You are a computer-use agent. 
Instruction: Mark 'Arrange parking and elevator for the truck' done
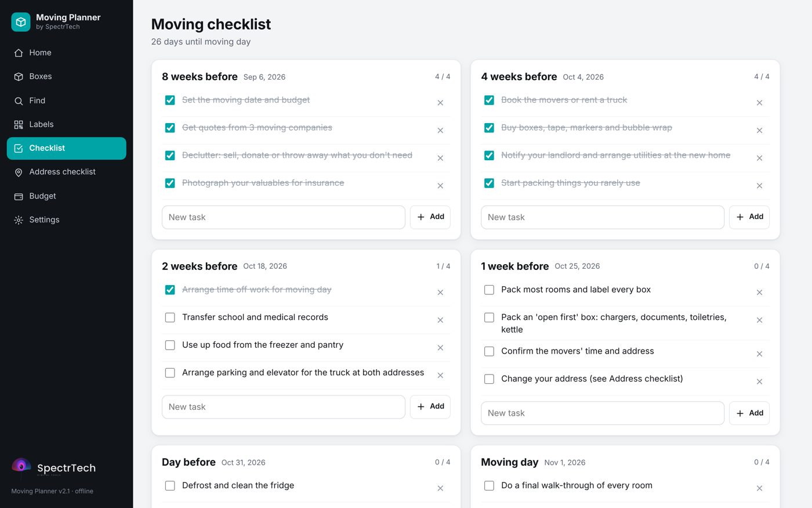170,373
